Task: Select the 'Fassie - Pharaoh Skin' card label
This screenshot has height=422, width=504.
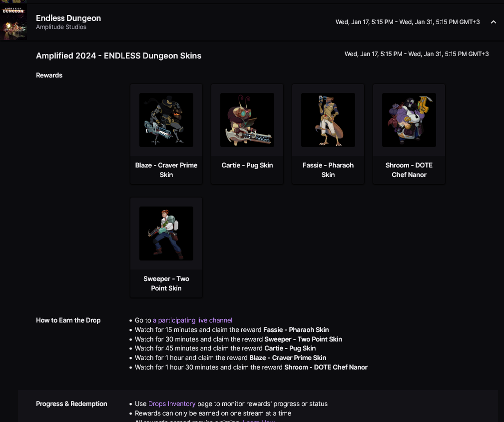Action: [328, 170]
